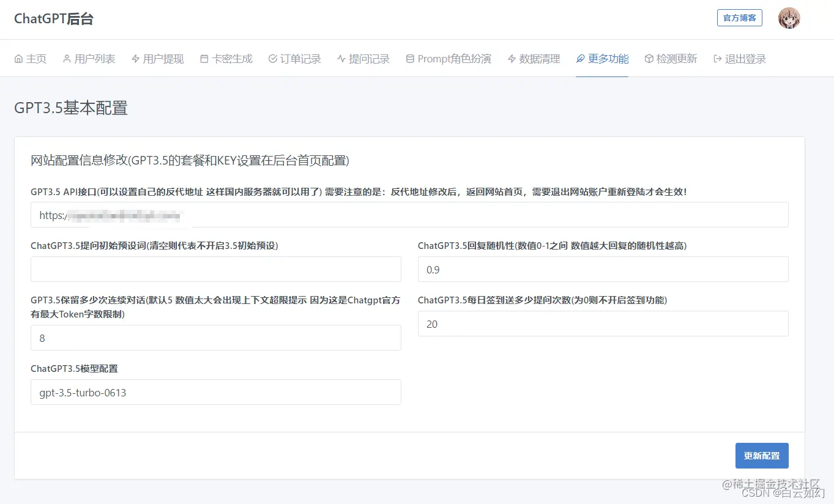Screen dimensions: 834x504
Task: Click the ChatGPT后台 site title
Action: [x=54, y=19]
